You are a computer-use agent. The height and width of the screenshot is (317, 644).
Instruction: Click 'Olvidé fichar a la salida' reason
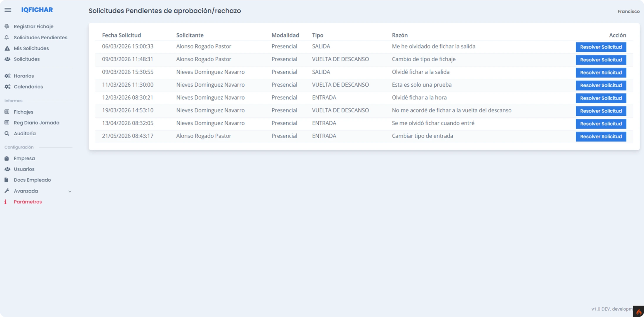420,72
